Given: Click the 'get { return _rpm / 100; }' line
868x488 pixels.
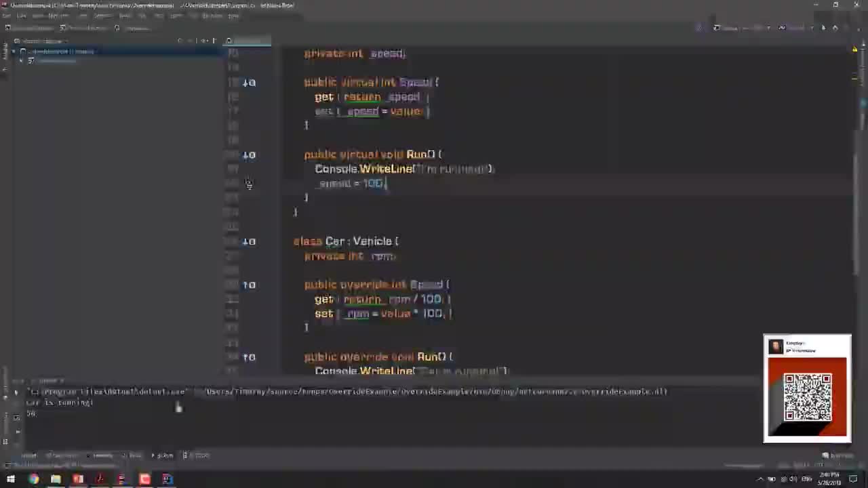Looking at the screenshot, I should (x=382, y=299).
